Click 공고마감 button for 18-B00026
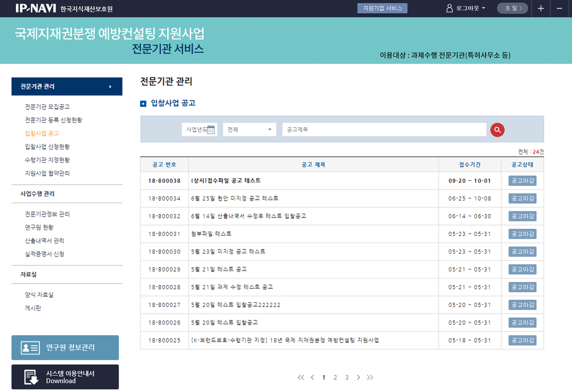 522,323
